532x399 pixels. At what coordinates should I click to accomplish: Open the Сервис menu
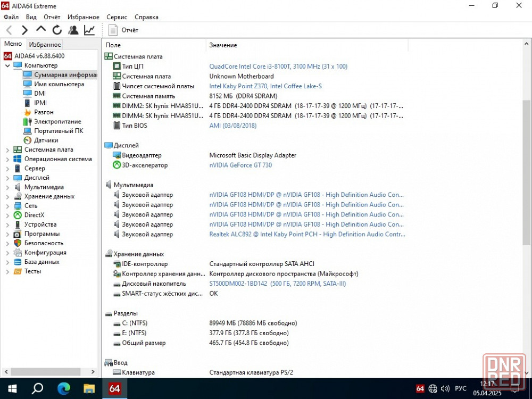pyautogui.click(x=117, y=17)
